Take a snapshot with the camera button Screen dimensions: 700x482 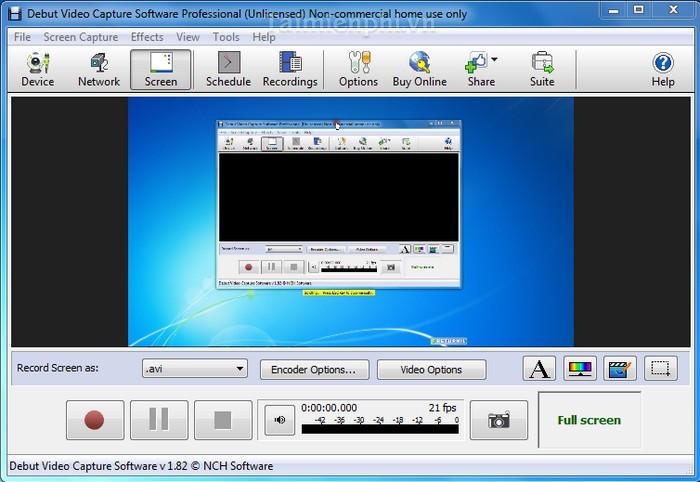tap(499, 420)
